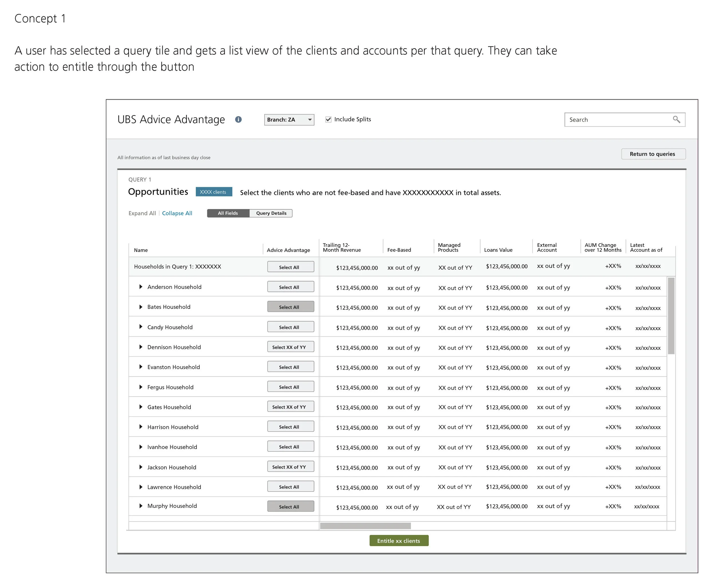
Task: Expand the Harrison Household row
Action: [x=141, y=427]
